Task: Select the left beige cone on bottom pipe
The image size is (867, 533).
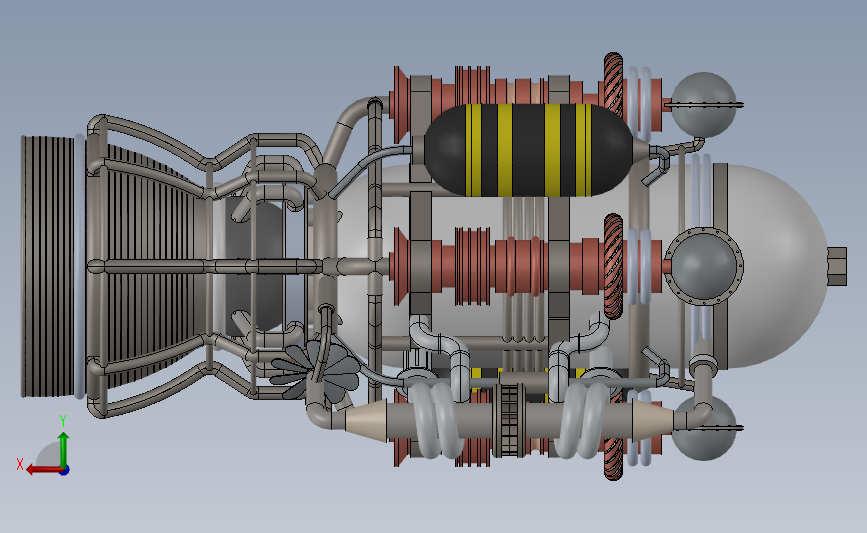Action: (x=365, y=421)
